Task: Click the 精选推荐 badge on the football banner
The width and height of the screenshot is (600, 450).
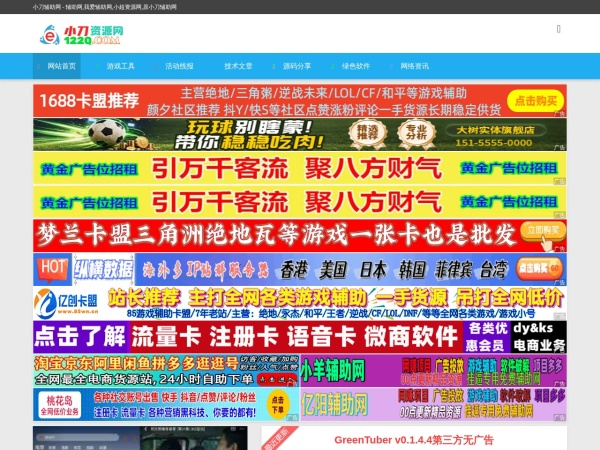Action: coord(367,134)
